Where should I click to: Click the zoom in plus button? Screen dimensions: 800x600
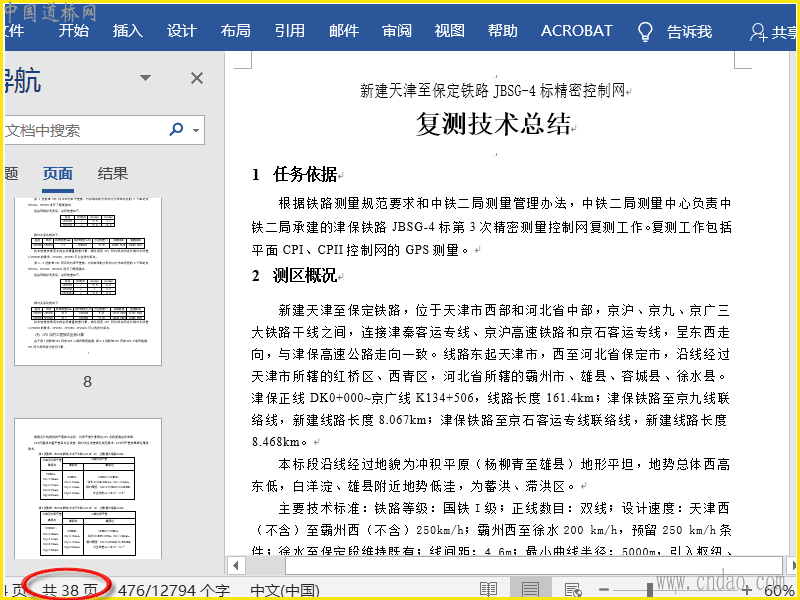746,590
